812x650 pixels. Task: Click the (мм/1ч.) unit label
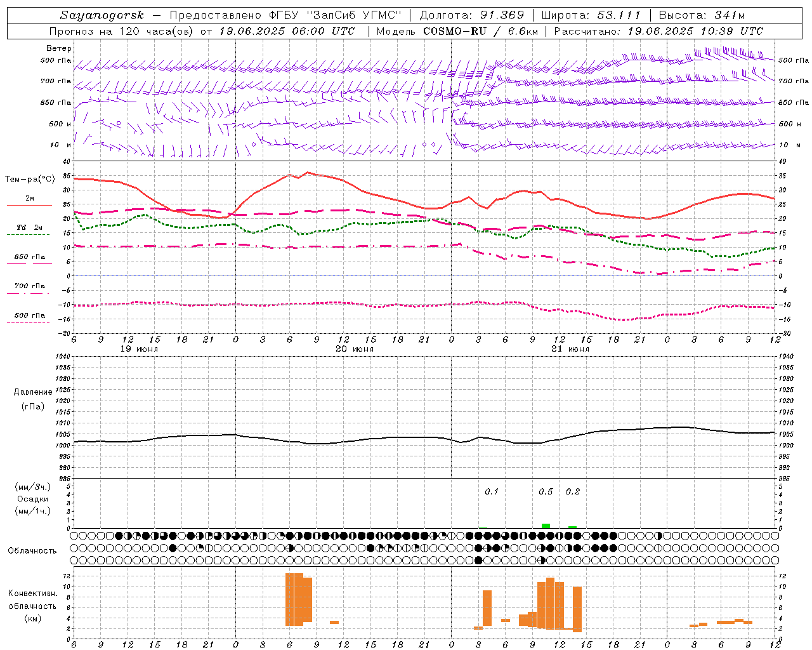pyautogui.click(x=33, y=511)
